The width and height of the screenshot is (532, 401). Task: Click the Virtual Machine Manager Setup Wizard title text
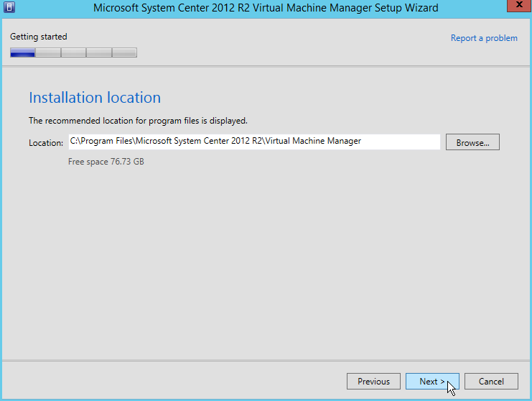[266, 9]
